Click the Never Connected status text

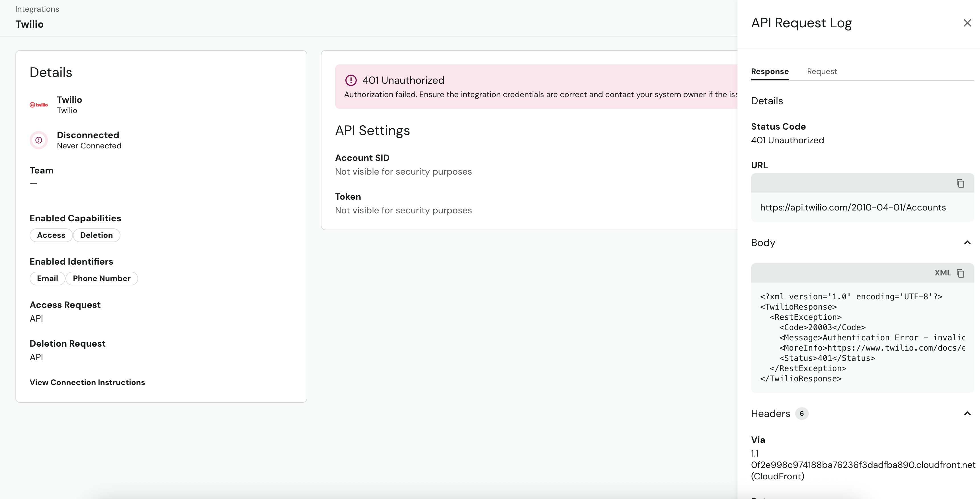tap(89, 146)
